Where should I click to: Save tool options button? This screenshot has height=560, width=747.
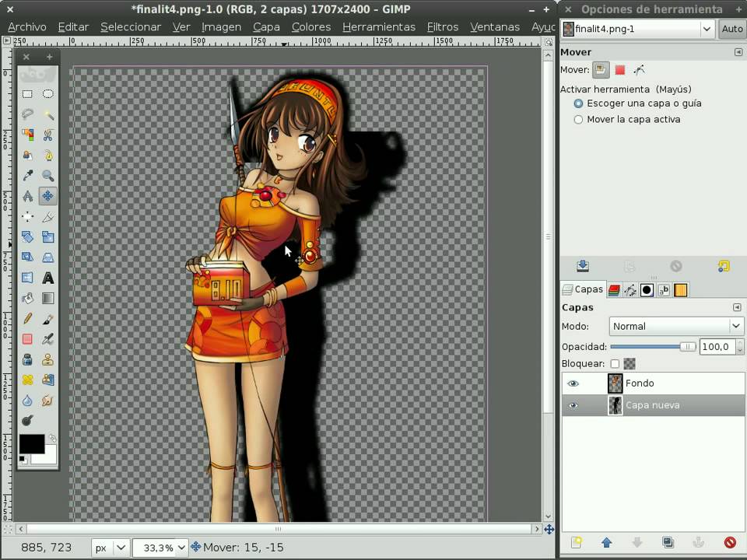coord(583,266)
